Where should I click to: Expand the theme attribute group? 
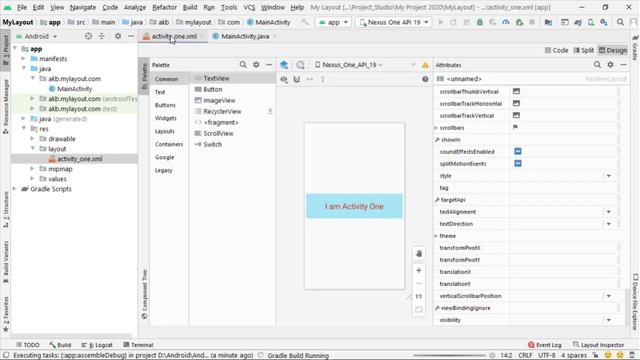[x=436, y=236]
